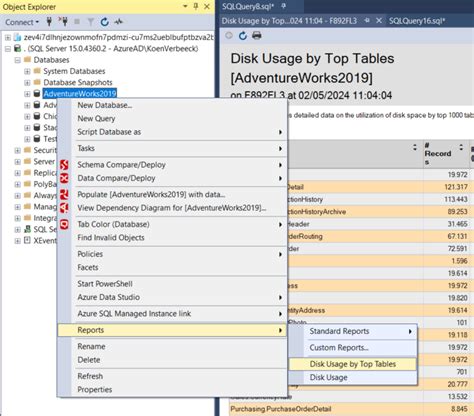Choose Disk Usage by Top Tables report

click(353, 364)
